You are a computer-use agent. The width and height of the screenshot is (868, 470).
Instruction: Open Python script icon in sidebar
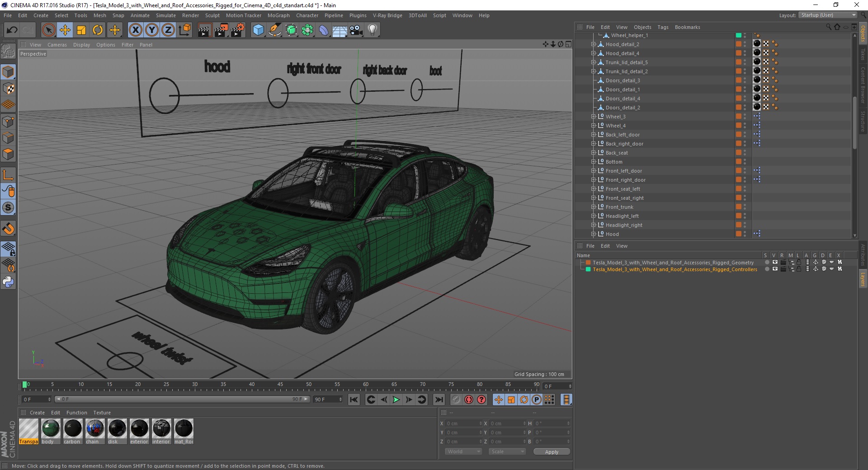[8, 282]
